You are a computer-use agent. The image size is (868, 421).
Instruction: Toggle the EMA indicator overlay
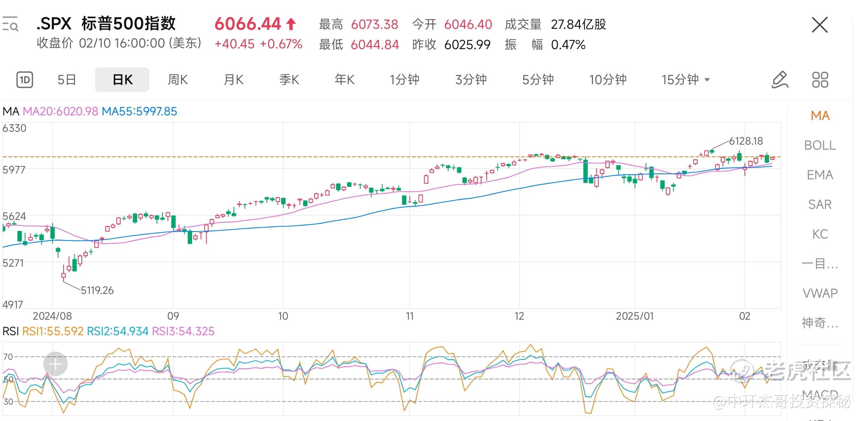click(x=820, y=175)
